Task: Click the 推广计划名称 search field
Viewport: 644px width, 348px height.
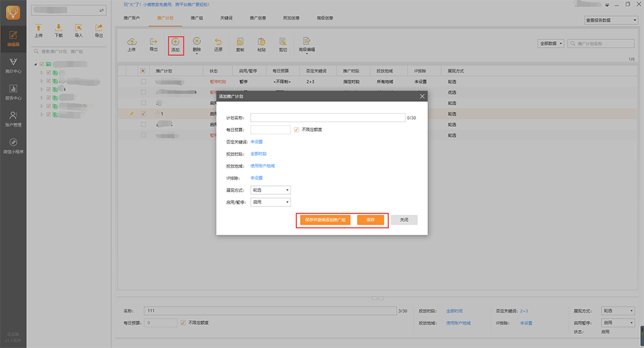Action: [x=601, y=44]
